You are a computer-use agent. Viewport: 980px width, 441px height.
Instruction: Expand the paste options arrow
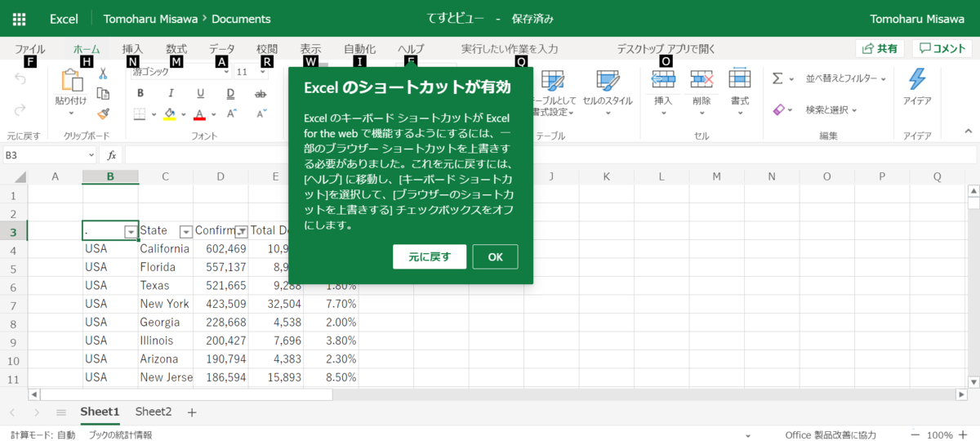coord(72,113)
